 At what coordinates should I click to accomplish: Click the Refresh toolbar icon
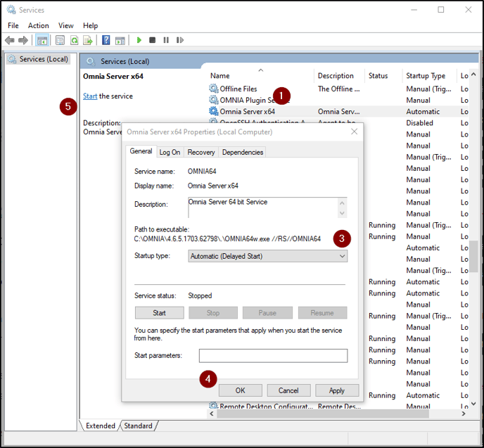click(x=74, y=40)
